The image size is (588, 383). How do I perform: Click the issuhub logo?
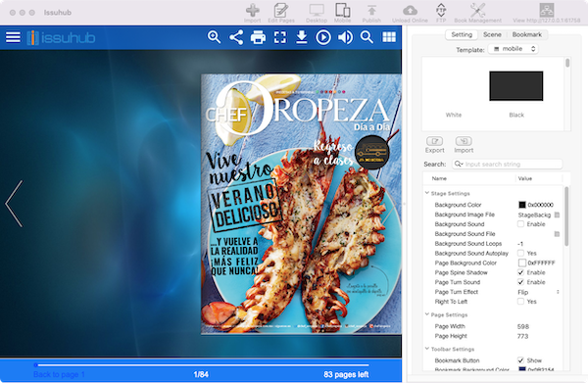[61, 37]
